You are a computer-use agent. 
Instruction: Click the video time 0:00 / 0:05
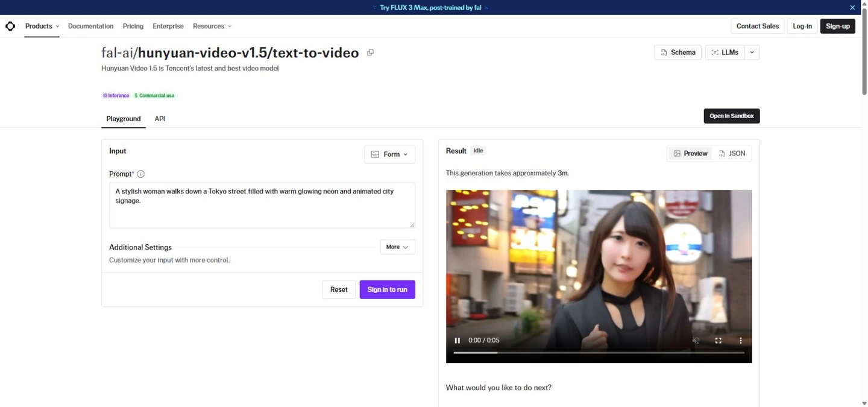[484, 341]
